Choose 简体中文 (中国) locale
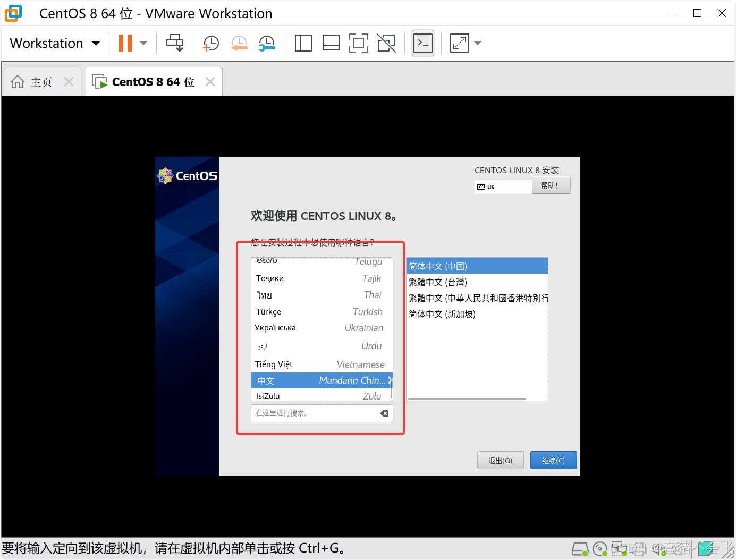 tap(477, 266)
